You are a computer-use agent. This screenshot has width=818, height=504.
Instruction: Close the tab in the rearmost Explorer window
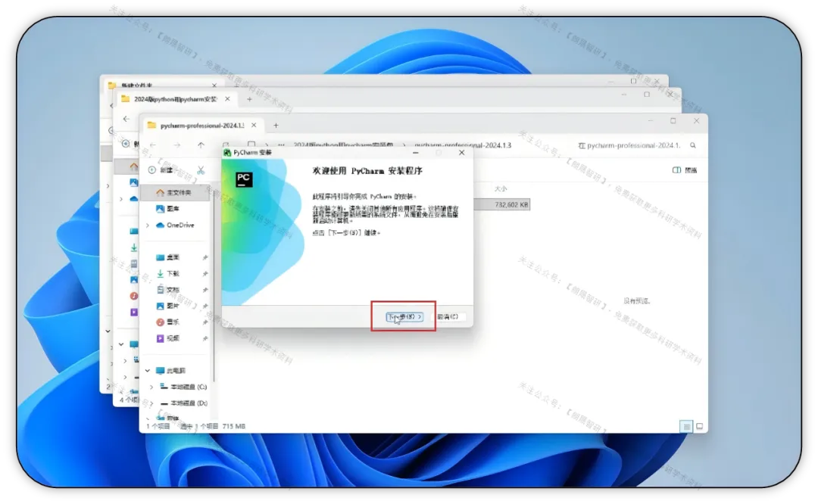pyautogui.click(x=214, y=85)
